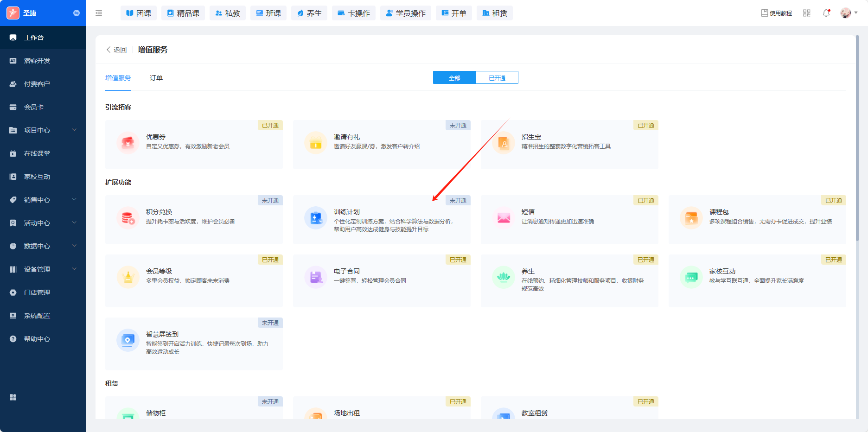Click the 优惠券 coupon icon

click(128, 143)
